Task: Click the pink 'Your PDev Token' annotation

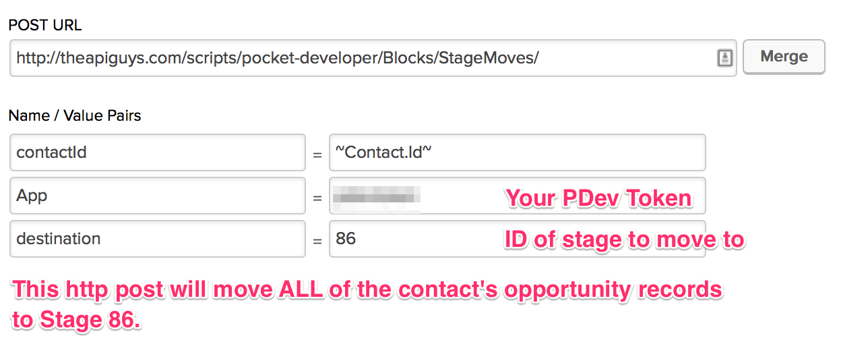Action: point(599,198)
